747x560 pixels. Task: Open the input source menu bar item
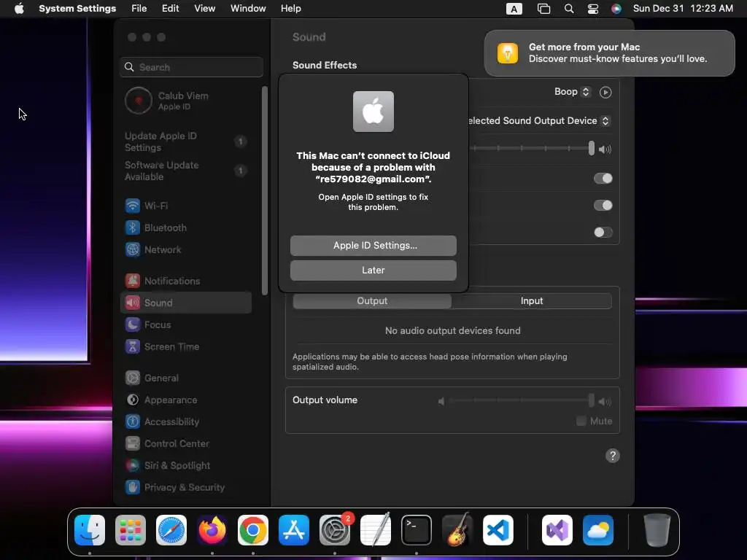click(x=514, y=9)
